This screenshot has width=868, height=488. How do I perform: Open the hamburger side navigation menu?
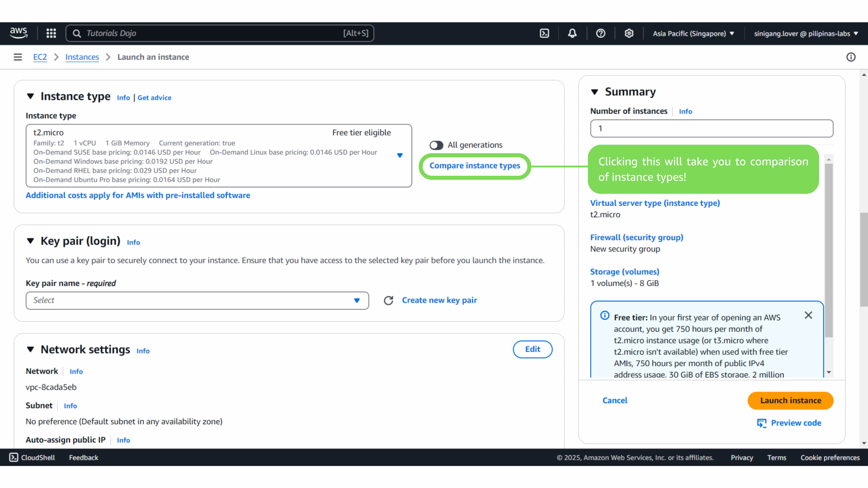[x=18, y=57]
